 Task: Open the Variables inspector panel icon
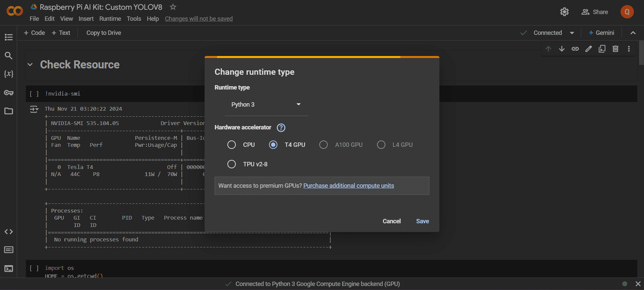pos(9,74)
